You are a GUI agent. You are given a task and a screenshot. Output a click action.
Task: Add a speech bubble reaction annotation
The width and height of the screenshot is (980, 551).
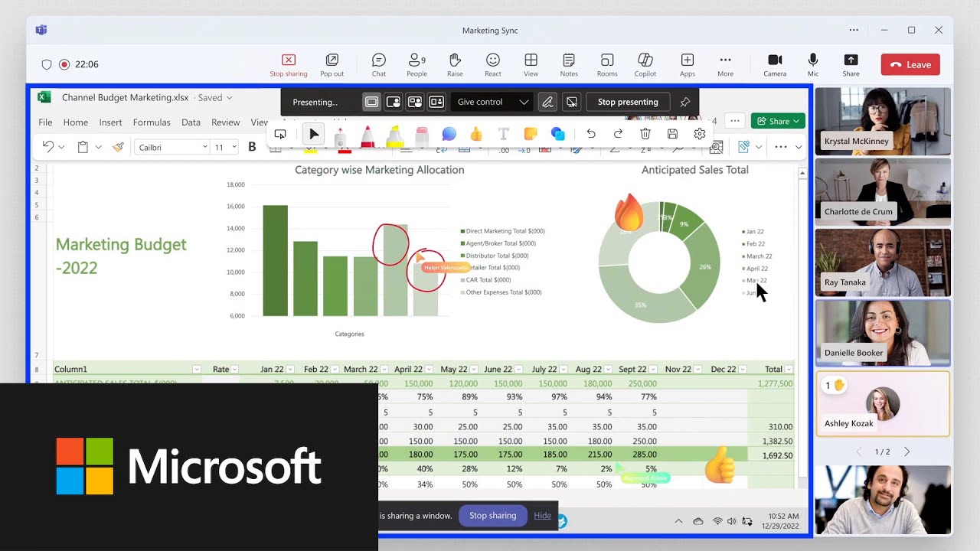(x=449, y=135)
